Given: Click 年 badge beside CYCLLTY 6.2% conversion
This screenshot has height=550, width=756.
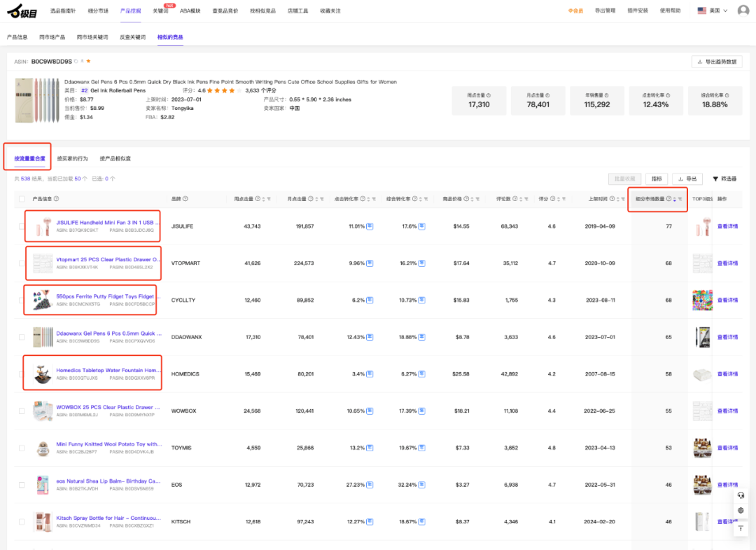Looking at the screenshot, I should click(x=370, y=300).
